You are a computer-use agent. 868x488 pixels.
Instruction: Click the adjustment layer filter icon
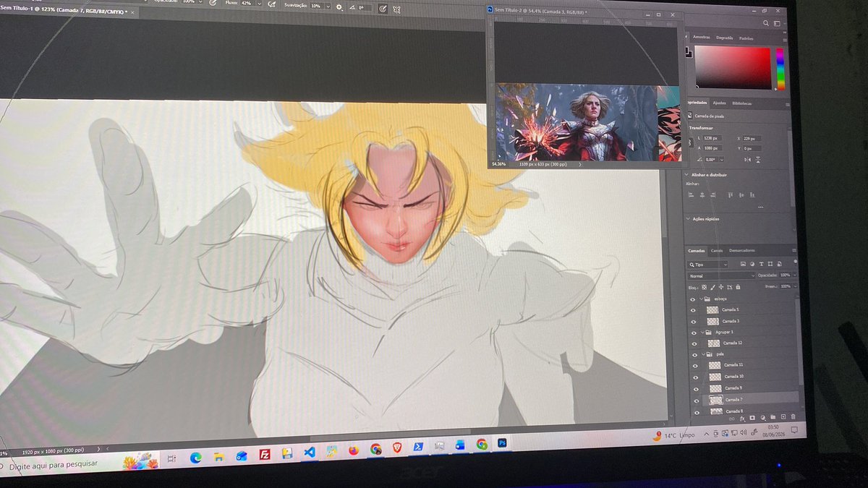click(x=752, y=264)
